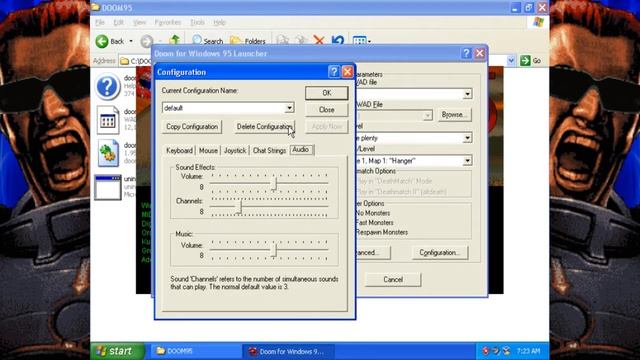Open the Favorites menu in Explorer
The width and height of the screenshot is (640, 360).
[x=168, y=22]
